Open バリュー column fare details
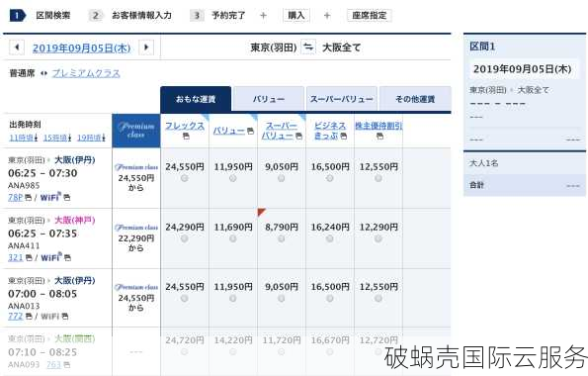588x376 pixels. (229, 131)
